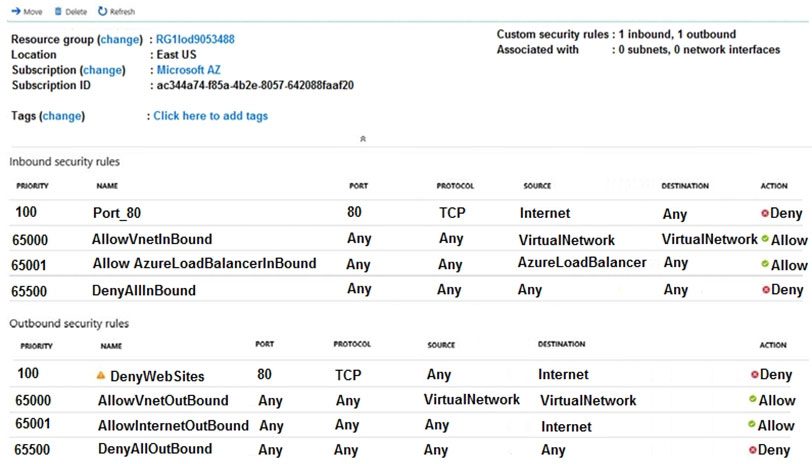Open the Microsoft AZ subscription link
The height and width of the screenshot is (464, 812).
tap(188, 70)
